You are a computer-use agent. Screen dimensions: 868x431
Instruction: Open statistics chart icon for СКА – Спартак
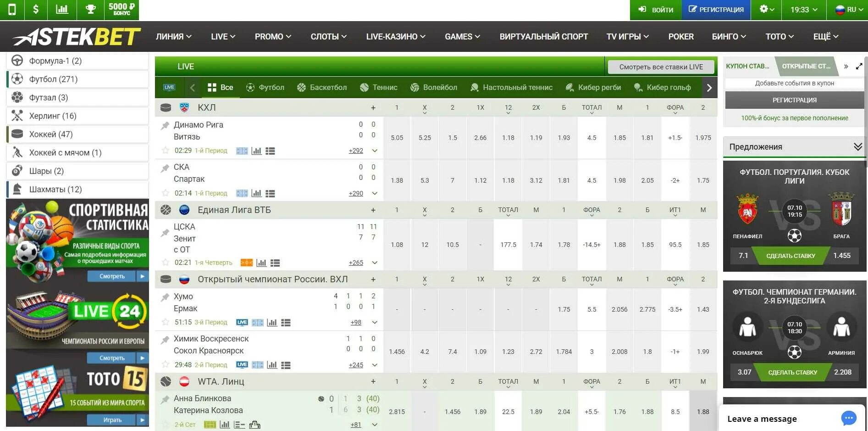coord(256,194)
